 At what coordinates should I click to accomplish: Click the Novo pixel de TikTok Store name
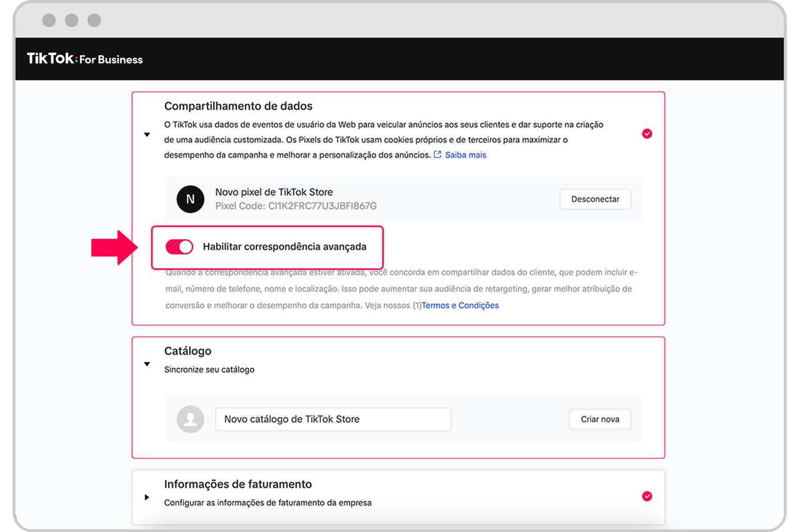coord(274,192)
